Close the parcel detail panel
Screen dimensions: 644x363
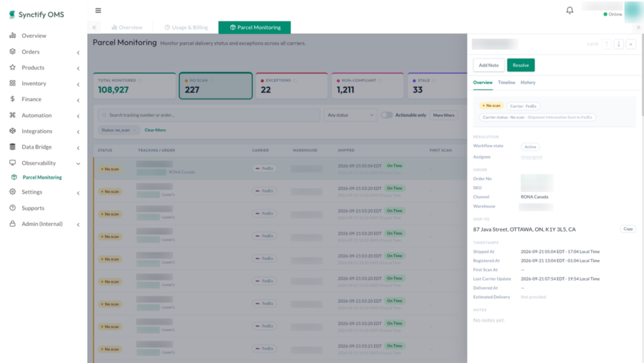(631, 44)
